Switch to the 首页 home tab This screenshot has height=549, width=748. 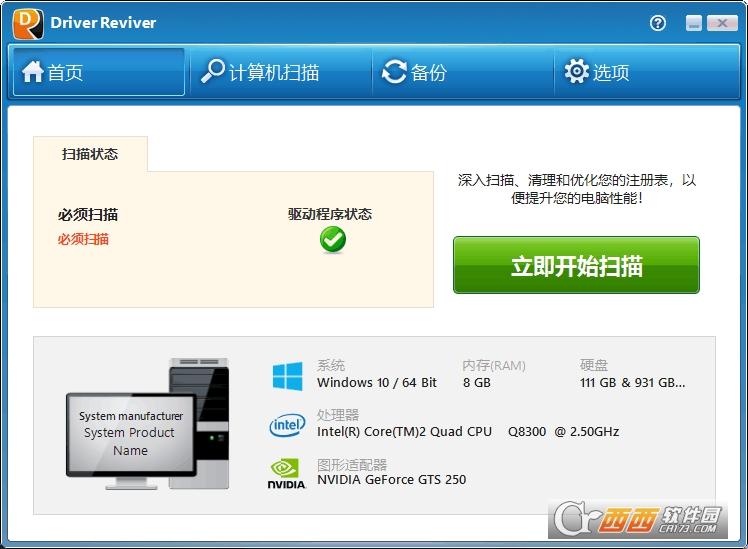(x=99, y=72)
